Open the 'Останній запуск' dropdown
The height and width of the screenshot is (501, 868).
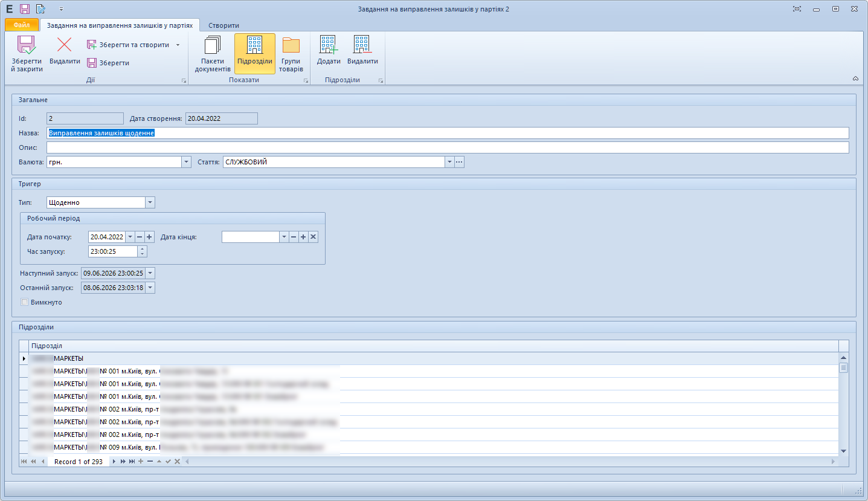point(150,288)
